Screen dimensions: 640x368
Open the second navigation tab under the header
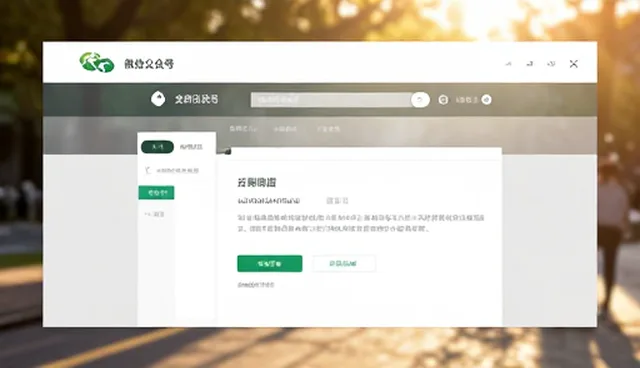point(285,129)
